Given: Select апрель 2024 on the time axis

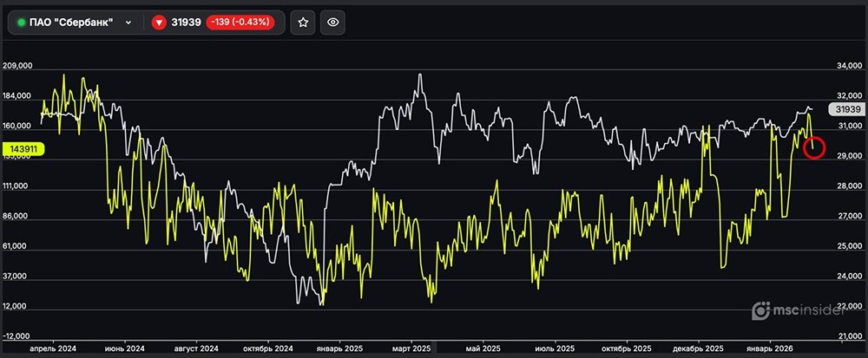Looking at the screenshot, I should [53, 349].
